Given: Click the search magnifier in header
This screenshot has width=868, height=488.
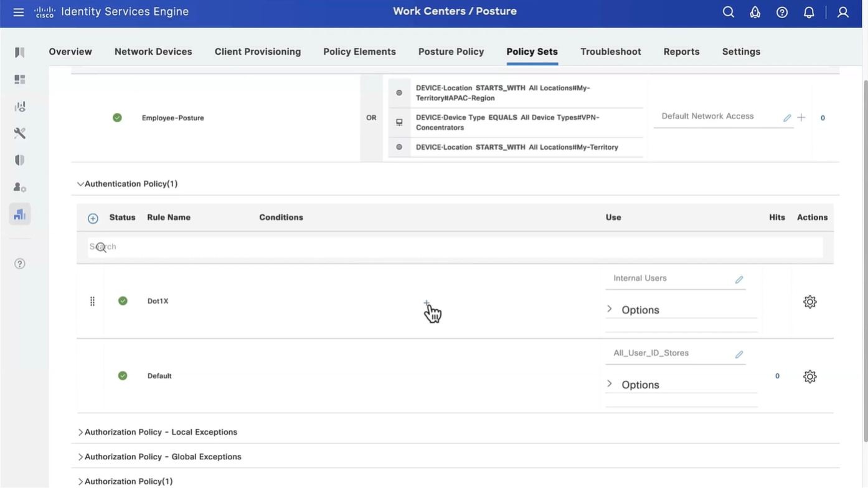Looking at the screenshot, I should (728, 12).
